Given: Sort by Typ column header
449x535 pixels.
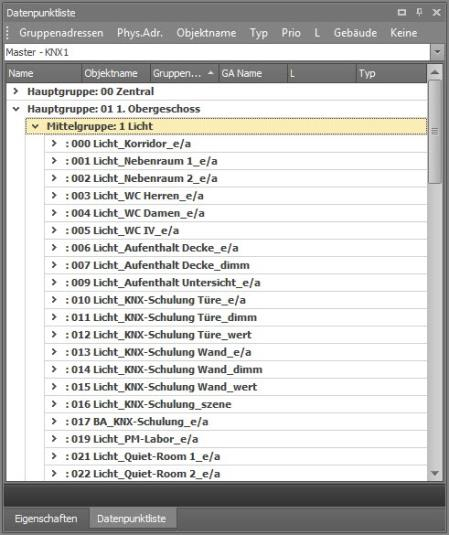Looking at the screenshot, I should point(392,73).
